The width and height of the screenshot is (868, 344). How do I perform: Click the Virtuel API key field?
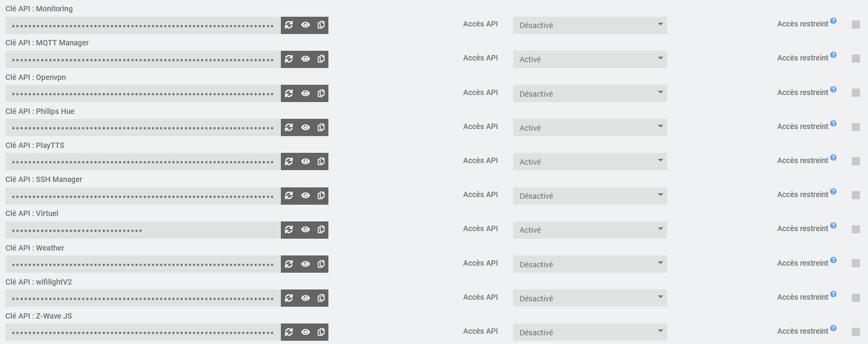[x=143, y=230]
